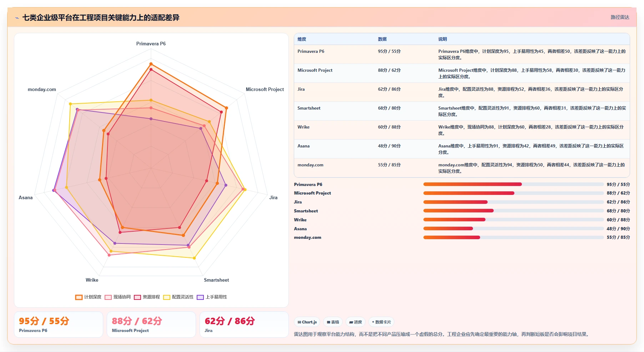Click the Primavera P6 progress bar

coord(513,184)
